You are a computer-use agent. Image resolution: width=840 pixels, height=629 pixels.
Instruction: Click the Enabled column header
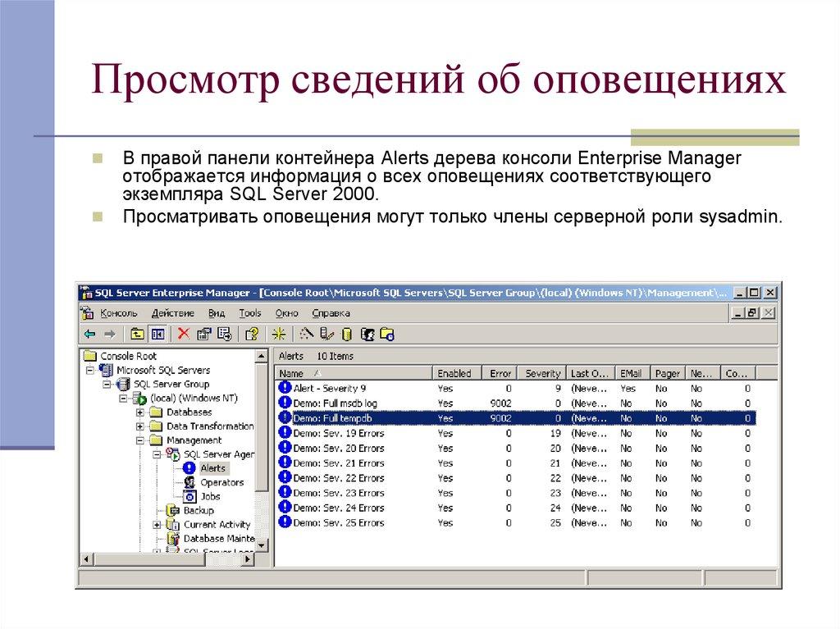click(x=454, y=373)
